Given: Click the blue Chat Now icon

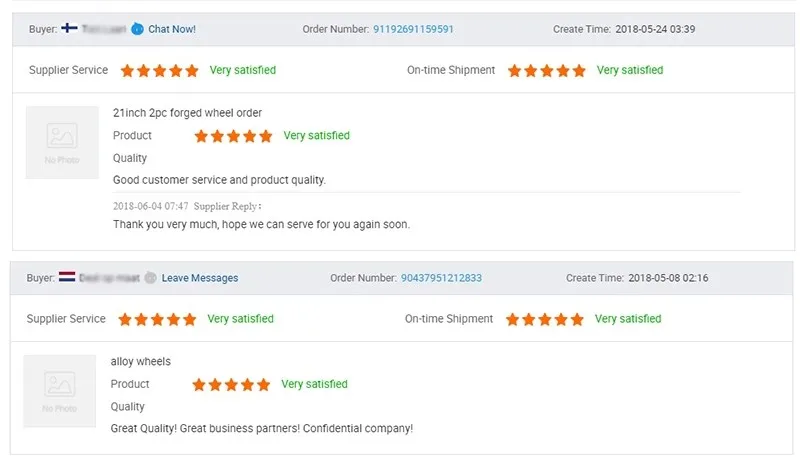Looking at the screenshot, I should [137, 29].
